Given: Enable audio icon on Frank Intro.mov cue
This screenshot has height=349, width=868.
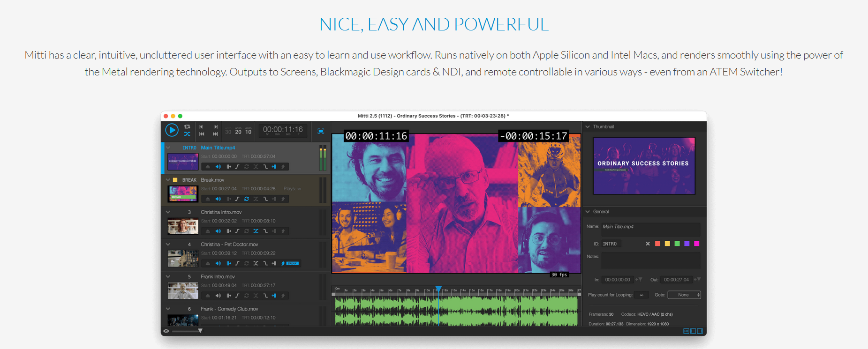Looking at the screenshot, I should (x=218, y=296).
